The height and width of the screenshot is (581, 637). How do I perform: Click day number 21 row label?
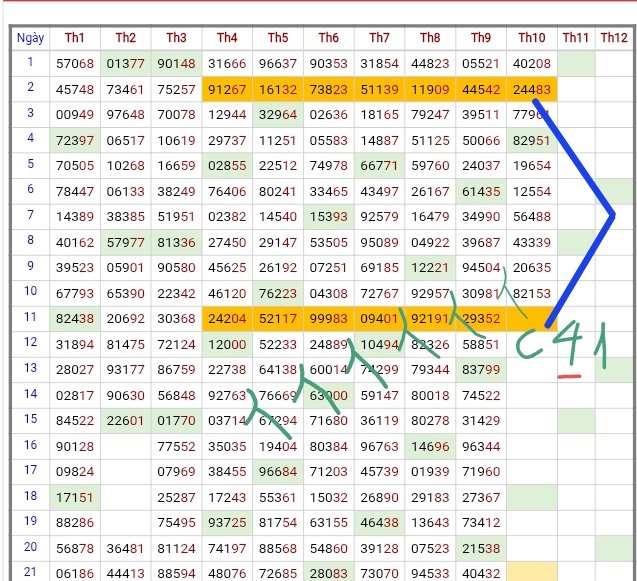[x=30, y=572]
